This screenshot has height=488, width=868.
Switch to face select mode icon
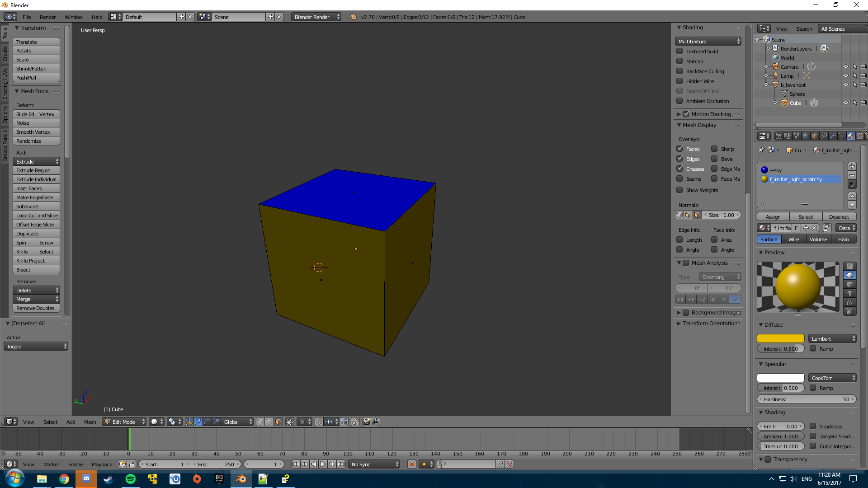[x=278, y=422]
